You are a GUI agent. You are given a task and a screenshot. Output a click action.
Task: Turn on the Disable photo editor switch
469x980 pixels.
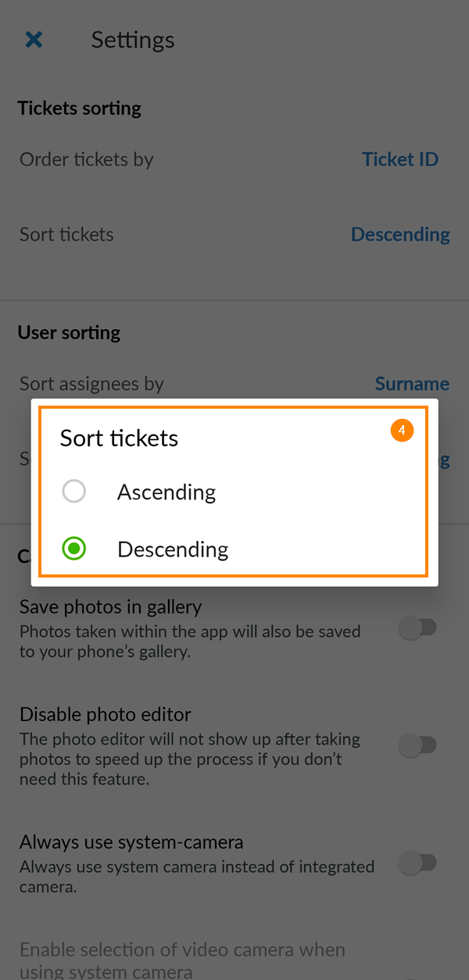tap(419, 746)
